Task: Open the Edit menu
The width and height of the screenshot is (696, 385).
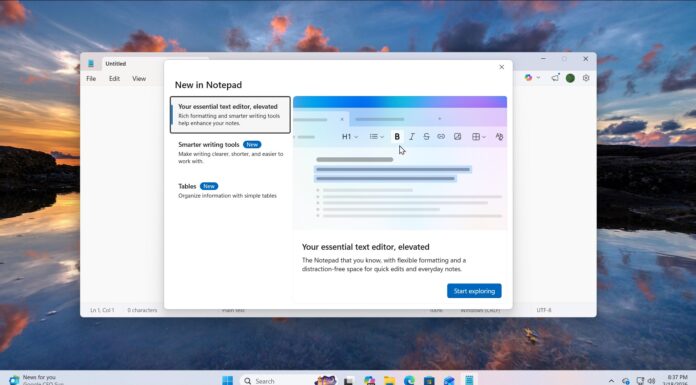Action: (x=114, y=79)
